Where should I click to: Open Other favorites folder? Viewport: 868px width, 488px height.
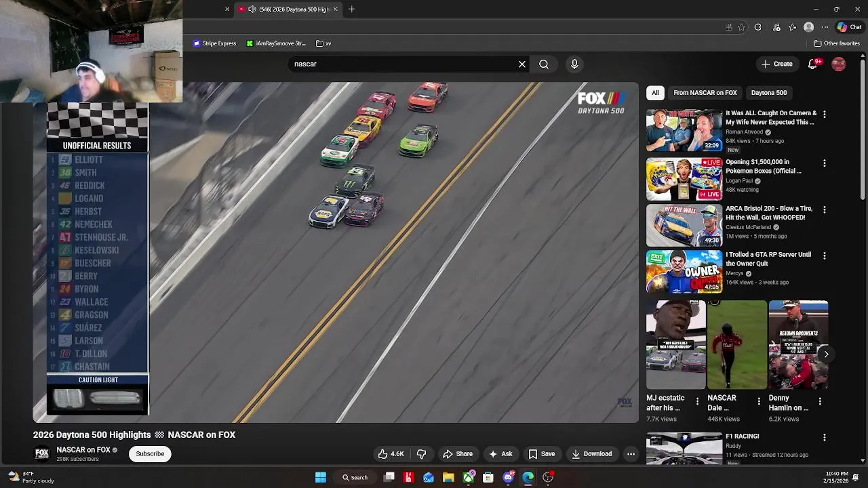(837, 43)
